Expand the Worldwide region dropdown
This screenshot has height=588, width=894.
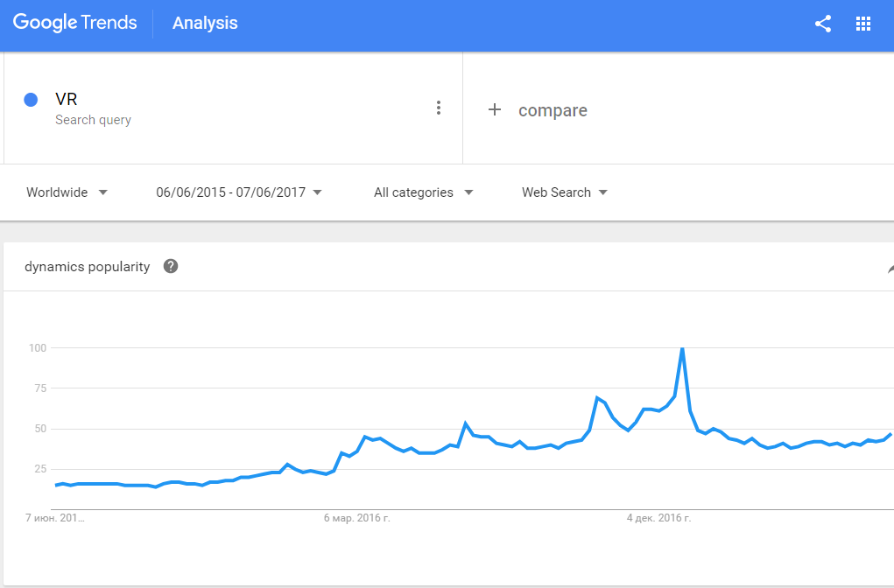(x=67, y=192)
